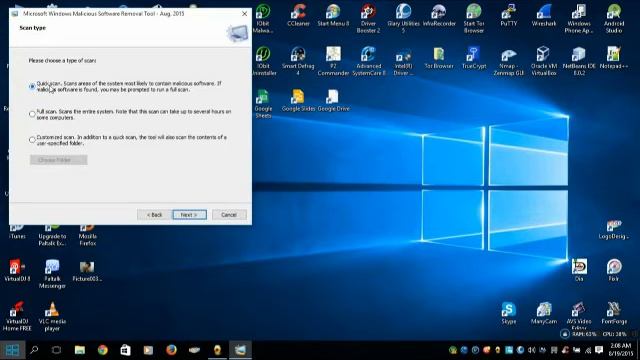This screenshot has height=360, width=640.
Task: Open NetBeans IDE desktop icon
Action: click(x=579, y=61)
